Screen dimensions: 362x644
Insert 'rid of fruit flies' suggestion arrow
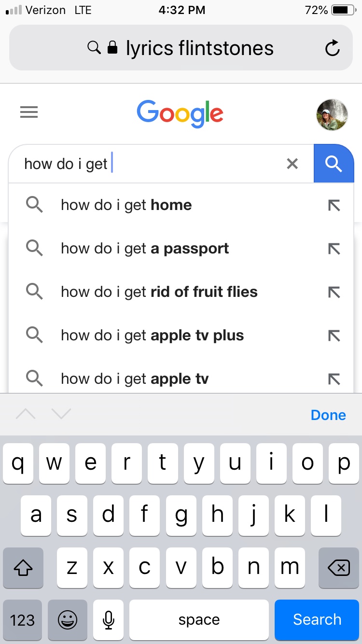[334, 292]
